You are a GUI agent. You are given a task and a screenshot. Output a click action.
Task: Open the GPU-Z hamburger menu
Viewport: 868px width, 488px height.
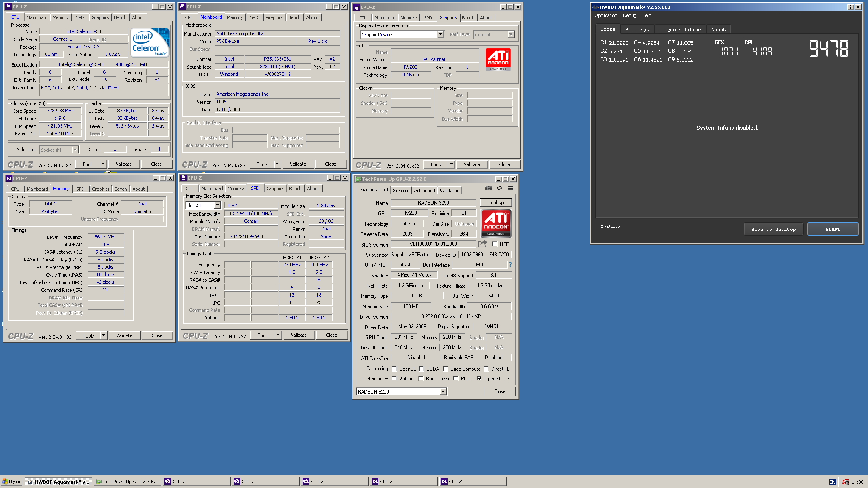click(x=511, y=189)
